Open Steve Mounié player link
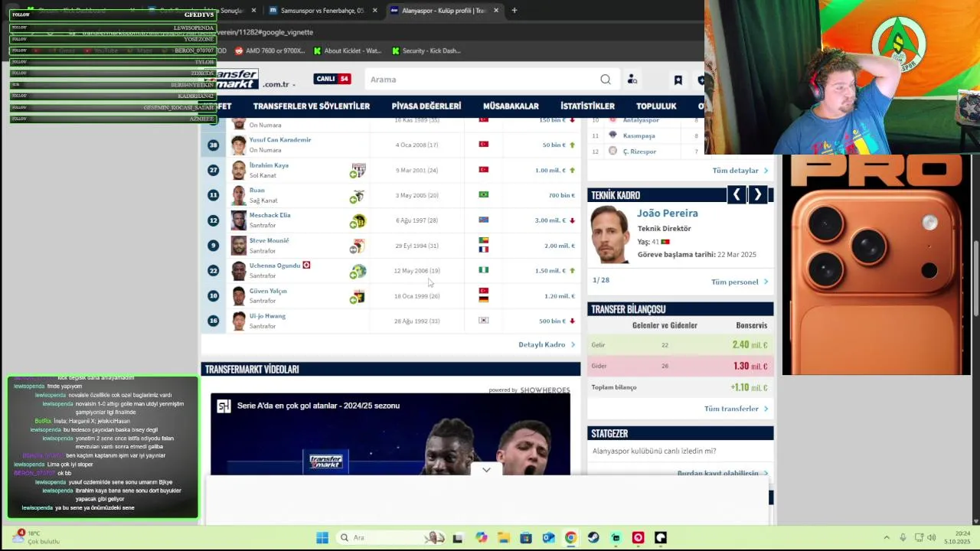980x551 pixels. tap(269, 240)
